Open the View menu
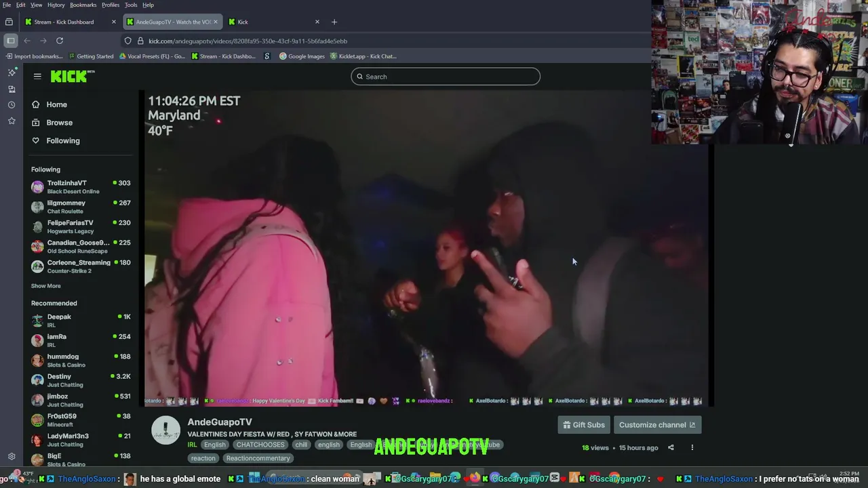This screenshot has height=488, width=868. pos(37,5)
